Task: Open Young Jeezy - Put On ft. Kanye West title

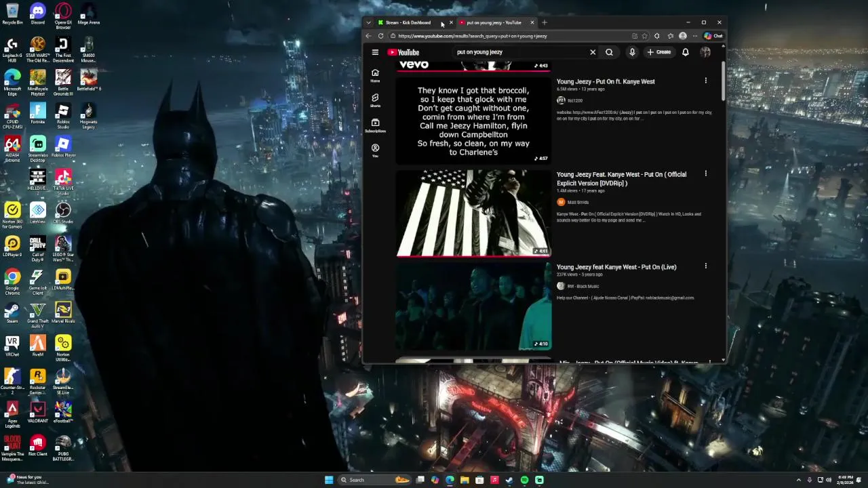Action: pyautogui.click(x=606, y=81)
